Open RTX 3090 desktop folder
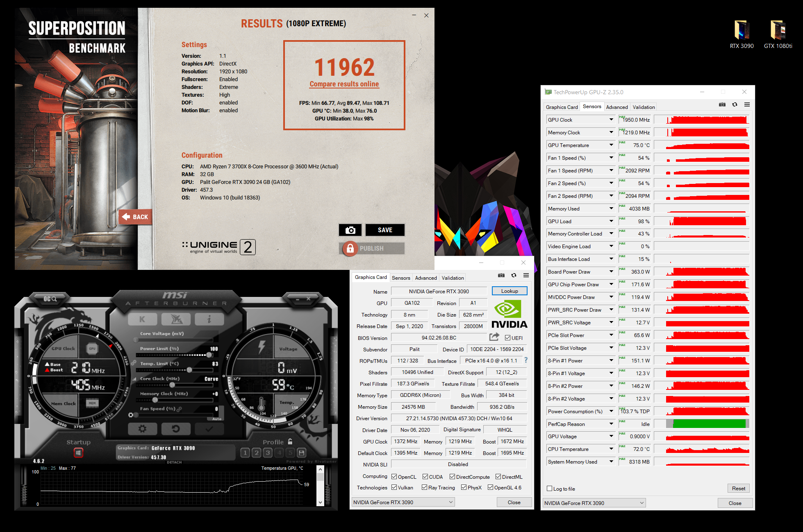The image size is (803, 532). click(742, 31)
